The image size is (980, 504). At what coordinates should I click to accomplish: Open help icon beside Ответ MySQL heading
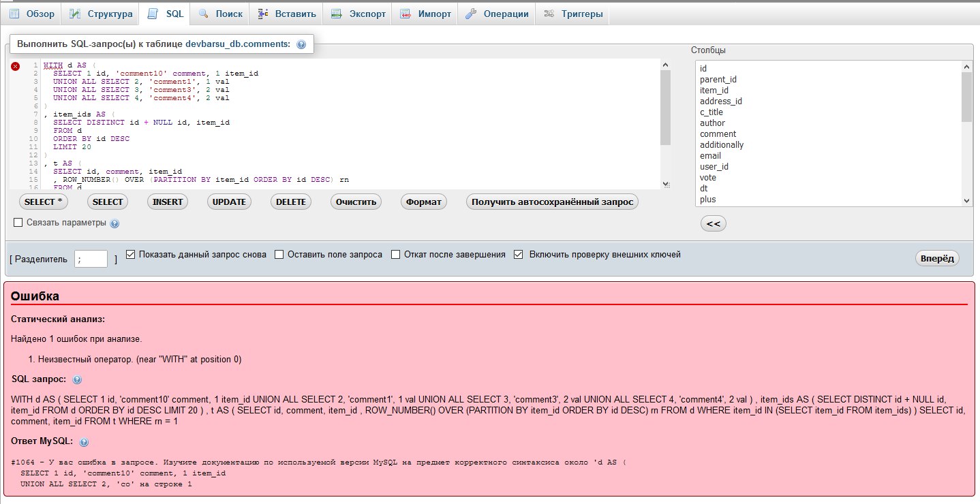[x=85, y=441]
